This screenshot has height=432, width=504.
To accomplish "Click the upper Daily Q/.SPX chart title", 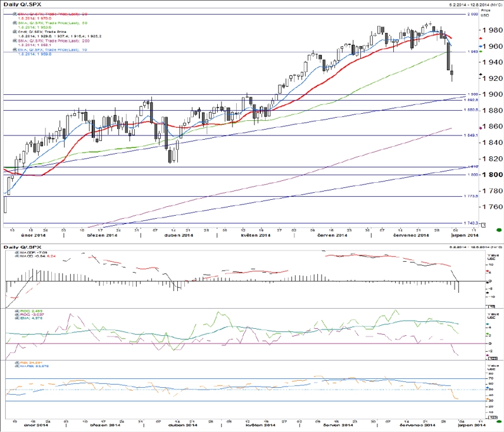I will pos(23,4).
